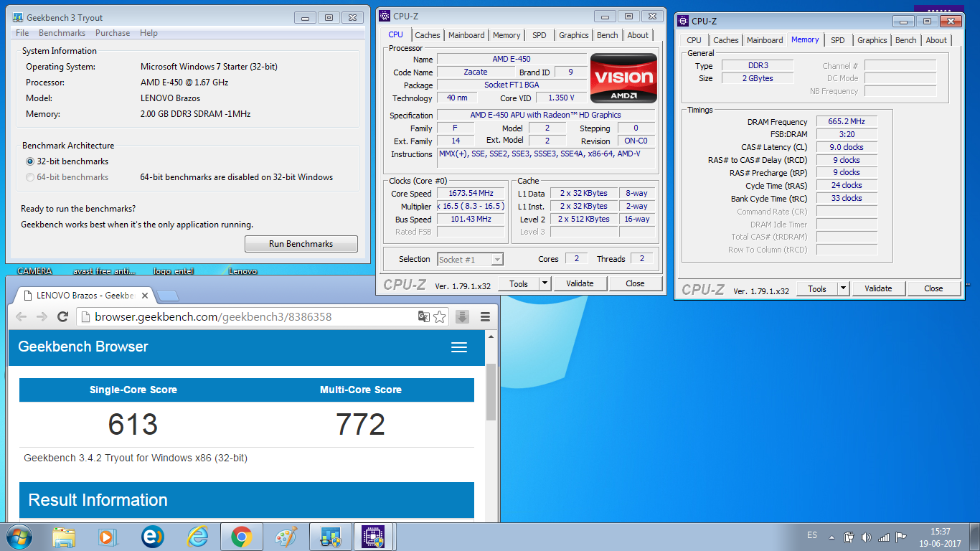This screenshot has width=980, height=551.
Task: Open About tab in middle CPU-Z window
Action: click(x=638, y=35)
